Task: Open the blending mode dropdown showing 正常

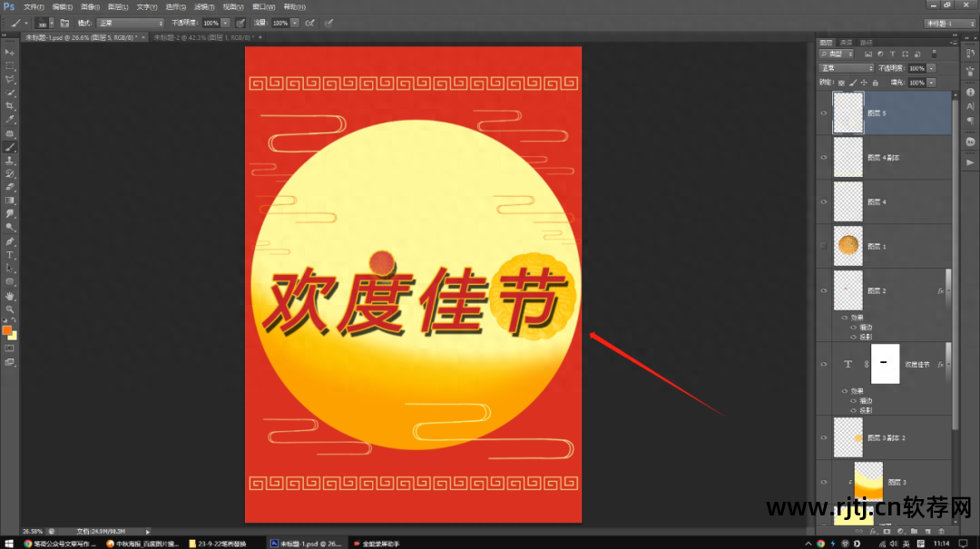Action: (847, 68)
